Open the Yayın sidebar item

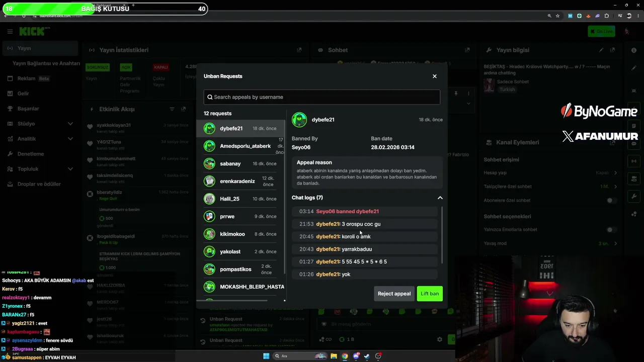40,48
